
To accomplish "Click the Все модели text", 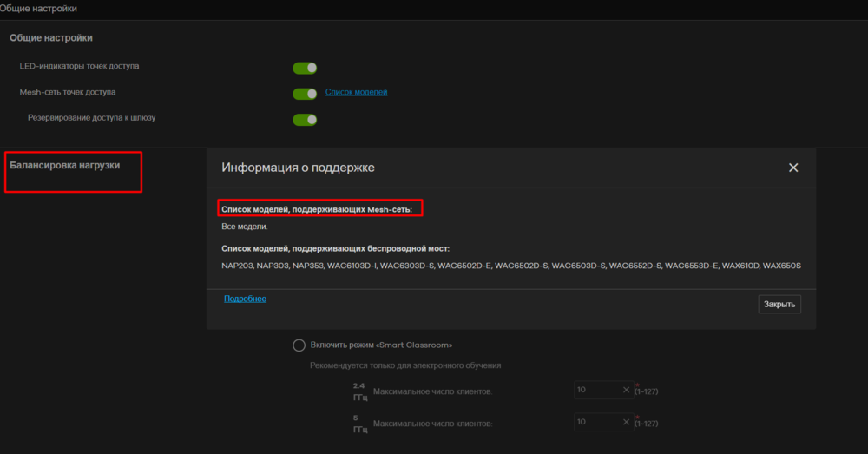I will [245, 227].
